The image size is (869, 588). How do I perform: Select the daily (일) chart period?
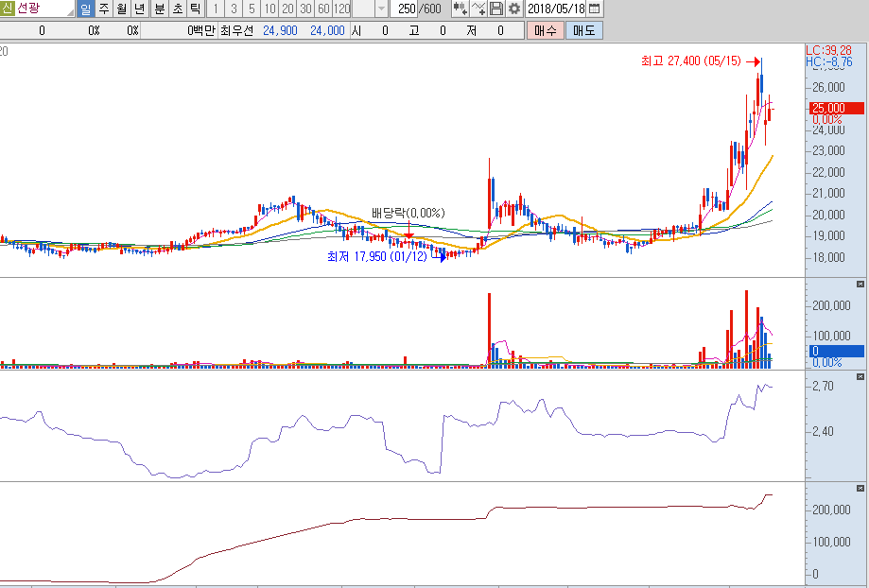pos(85,9)
